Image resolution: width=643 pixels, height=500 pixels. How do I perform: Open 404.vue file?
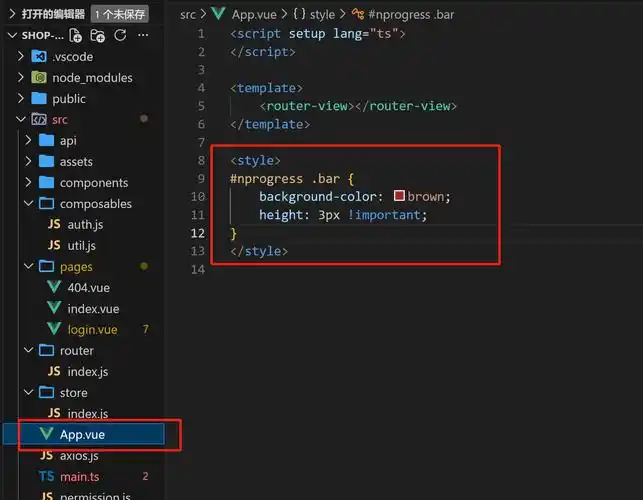click(89, 288)
